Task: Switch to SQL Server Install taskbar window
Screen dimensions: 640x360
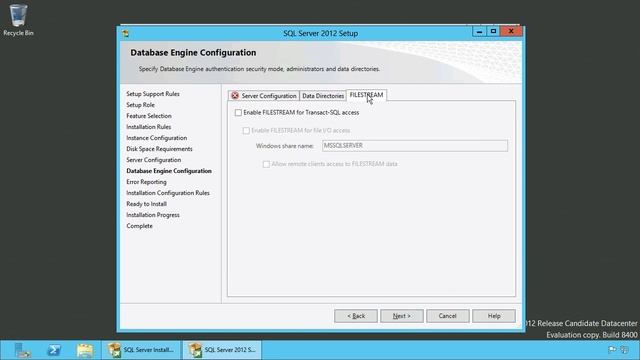Action: [141, 350]
